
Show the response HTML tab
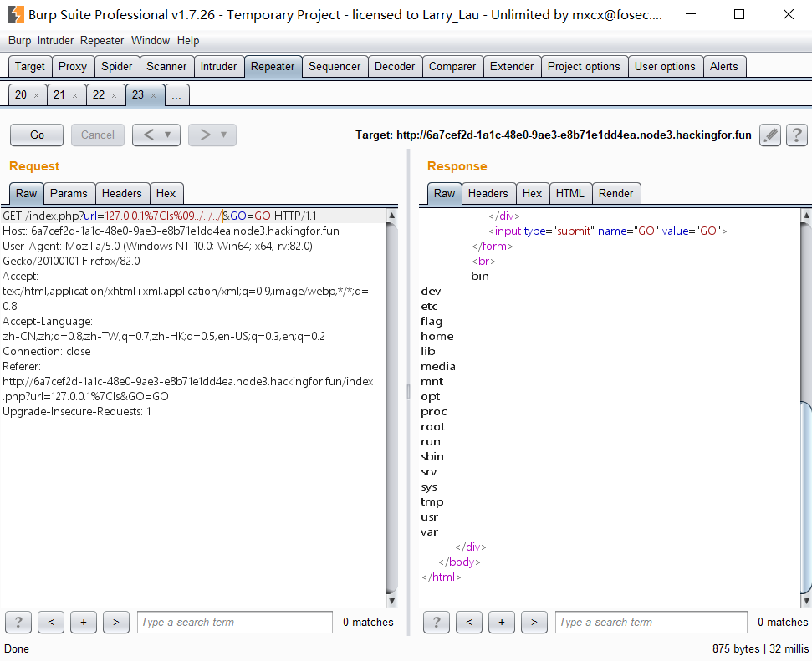click(x=570, y=194)
